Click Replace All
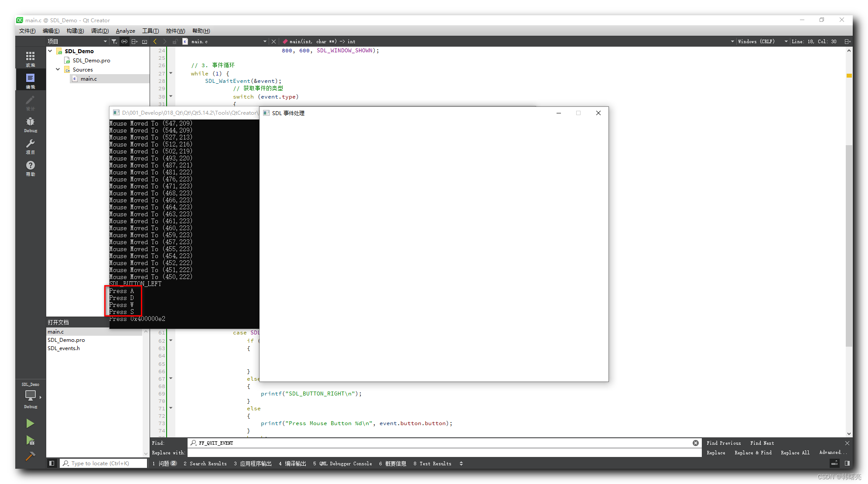Screen dimensions: 868x484 pos(795,453)
